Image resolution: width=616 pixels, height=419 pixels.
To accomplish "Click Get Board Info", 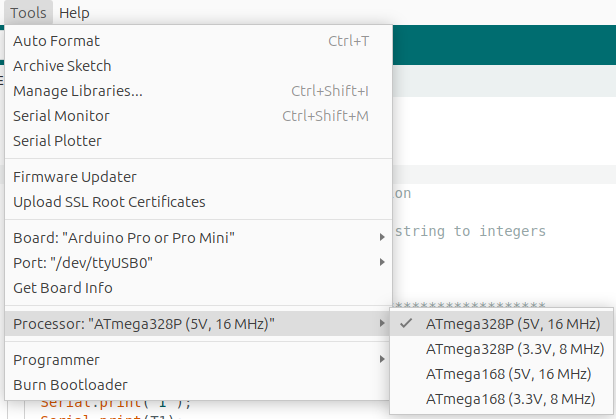I will tap(199, 288).
